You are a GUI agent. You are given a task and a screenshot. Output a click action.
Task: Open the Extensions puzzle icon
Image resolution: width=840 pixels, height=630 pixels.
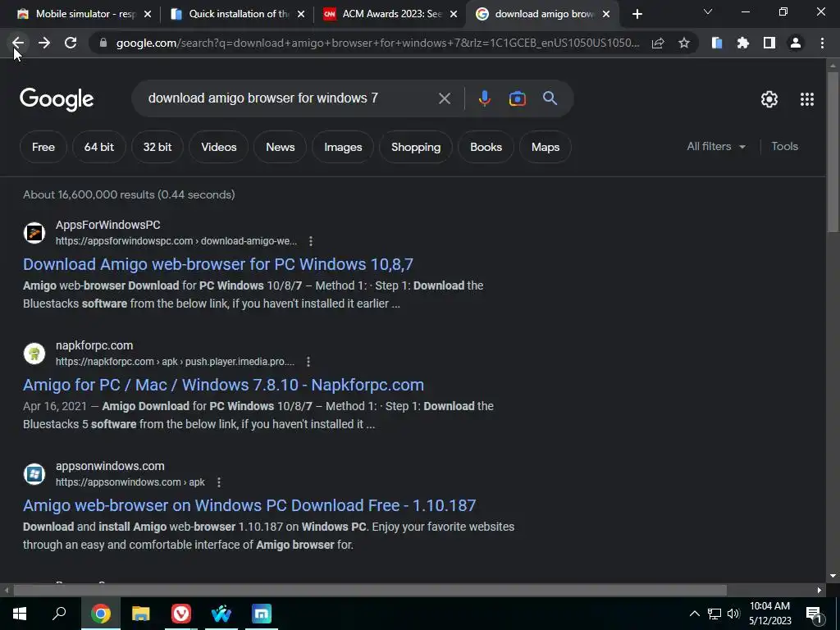[743, 43]
